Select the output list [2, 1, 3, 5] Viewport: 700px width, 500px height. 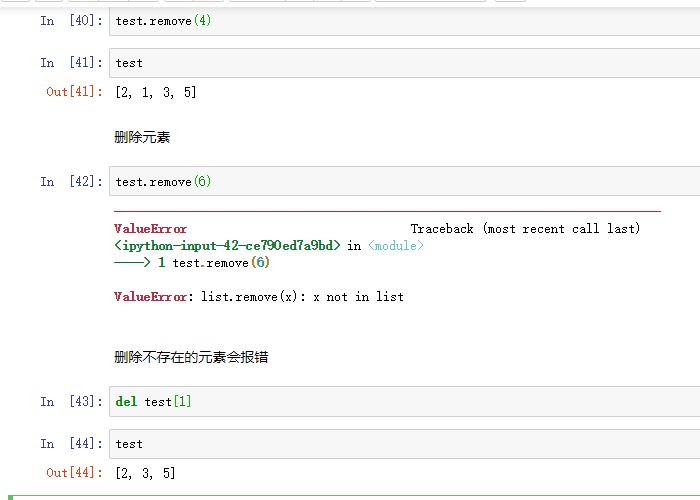(x=155, y=92)
